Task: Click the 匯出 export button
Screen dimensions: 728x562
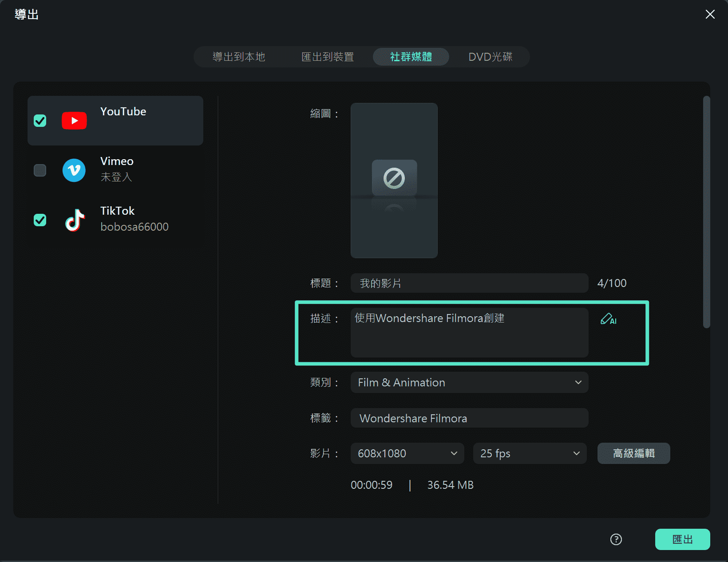Action: pyautogui.click(x=683, y=539)
